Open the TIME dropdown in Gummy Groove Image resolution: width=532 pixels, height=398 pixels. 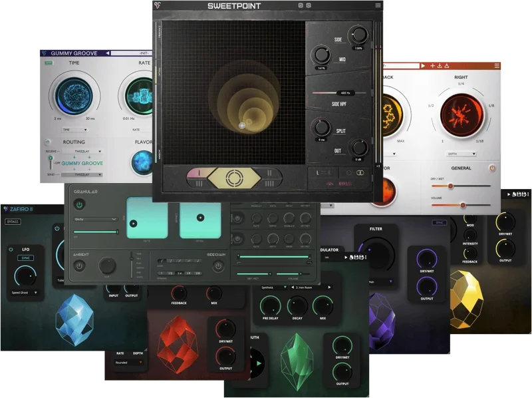[x=74, y=130]
